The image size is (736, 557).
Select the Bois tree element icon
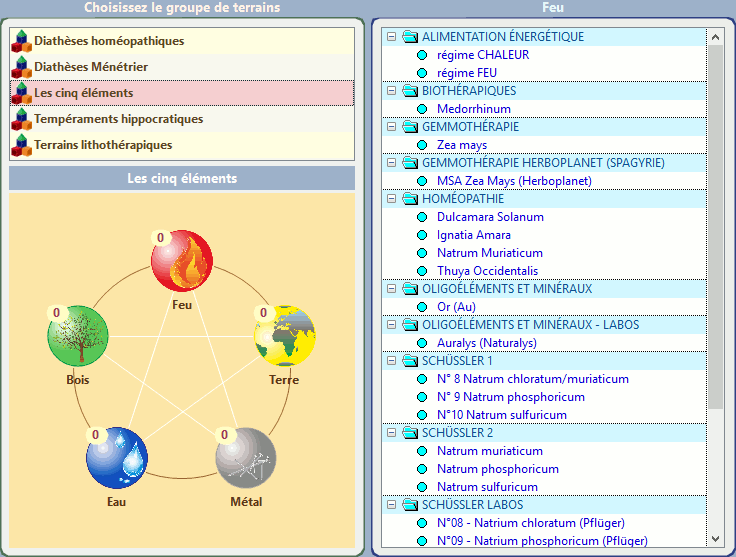(x=78, y=336)
